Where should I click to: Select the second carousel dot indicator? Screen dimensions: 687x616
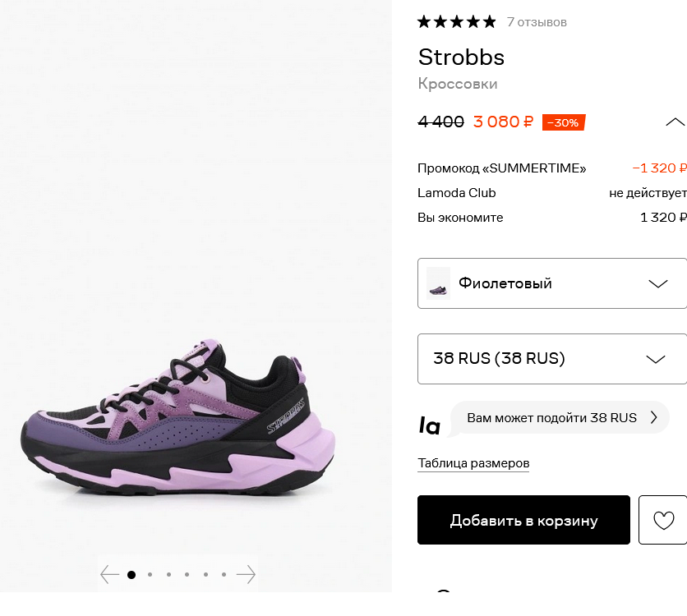click(150, 575)
